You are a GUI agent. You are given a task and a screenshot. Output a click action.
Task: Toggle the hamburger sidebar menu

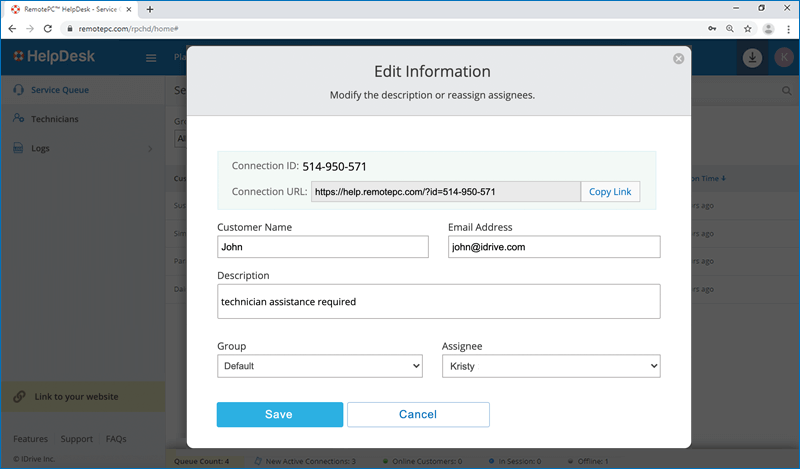pyautogui.click(x=152, y=58)
